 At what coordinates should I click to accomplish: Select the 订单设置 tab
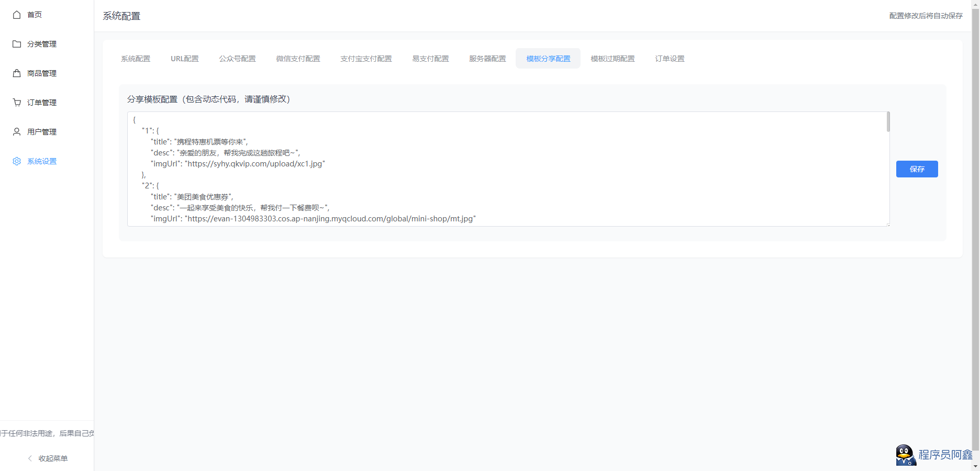point(670,59)
